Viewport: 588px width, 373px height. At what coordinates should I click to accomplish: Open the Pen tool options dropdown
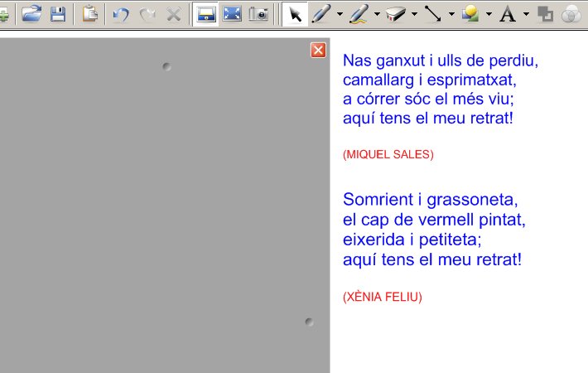[x=340, y=14]
